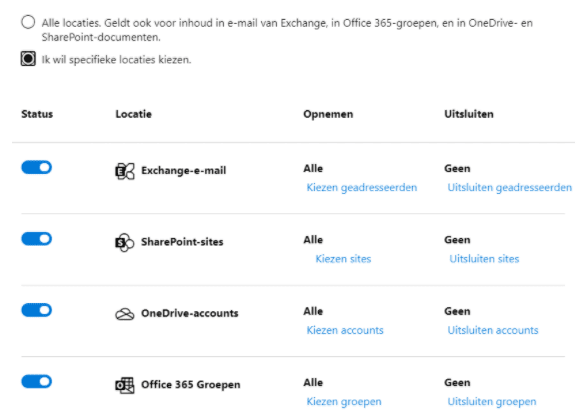The width and height of the screenshot is (577, 420).
Task: Disable the SharePoint-sites status toggle
Action: tap(36, 239)
